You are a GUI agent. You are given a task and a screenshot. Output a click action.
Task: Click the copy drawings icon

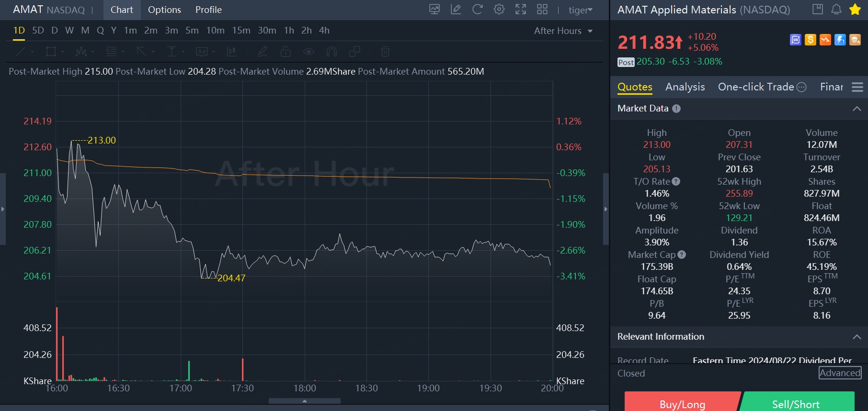[x=355, y=52]
